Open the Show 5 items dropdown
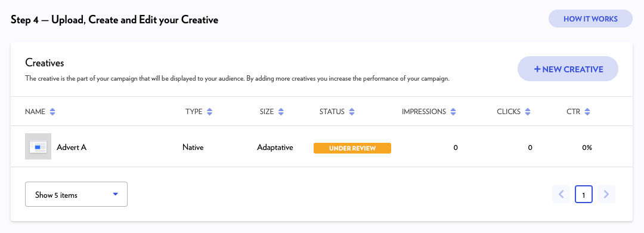644x233 pixels. (76, 194)
